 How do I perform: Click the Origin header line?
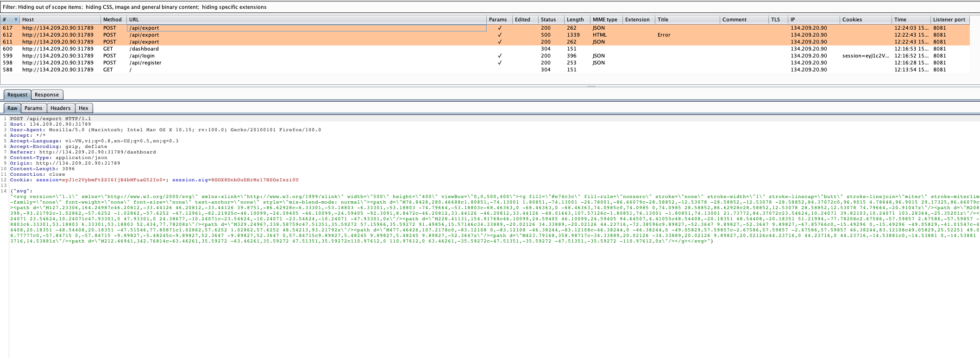click(x=65, y=163)
